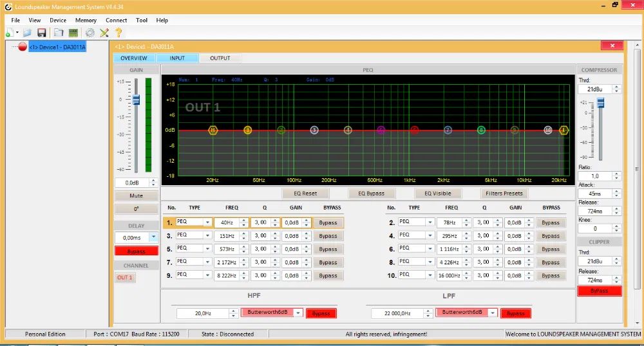
Task: Switch to the OVERVIEW tab
Action: coord(134,59)
